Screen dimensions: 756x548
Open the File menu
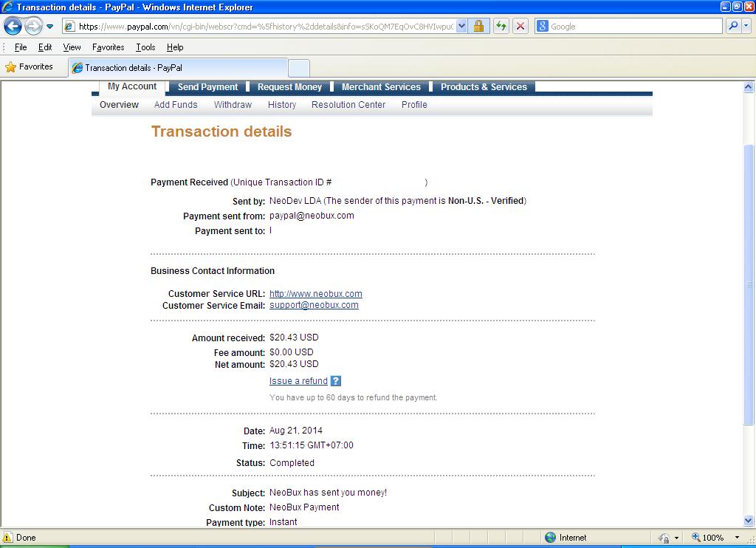click(21, 47)
